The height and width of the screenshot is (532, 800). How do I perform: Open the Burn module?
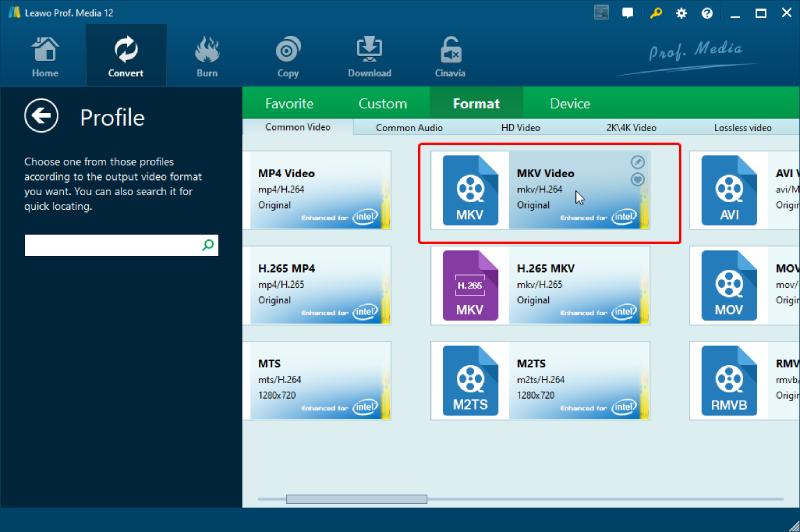coord(207,56)
